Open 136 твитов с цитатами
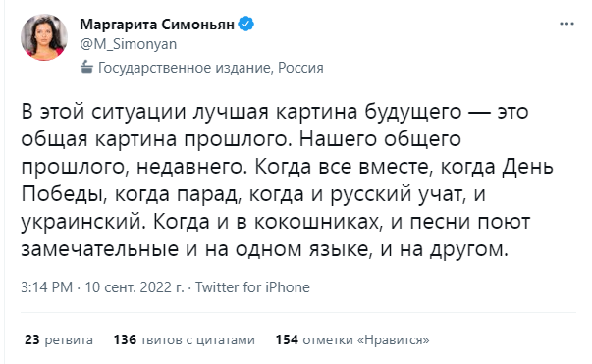 click(x=185, y=339)
